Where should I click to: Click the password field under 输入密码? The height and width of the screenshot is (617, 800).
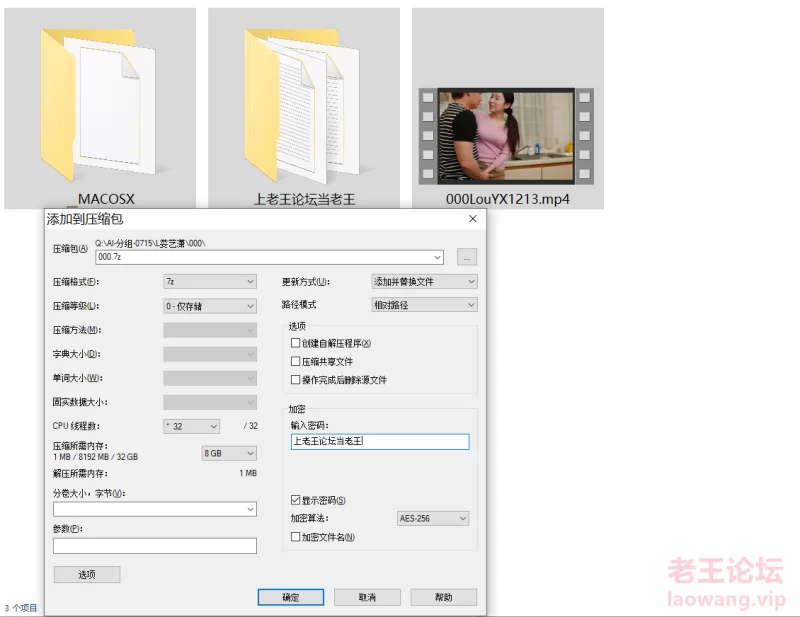pos(380,441)
